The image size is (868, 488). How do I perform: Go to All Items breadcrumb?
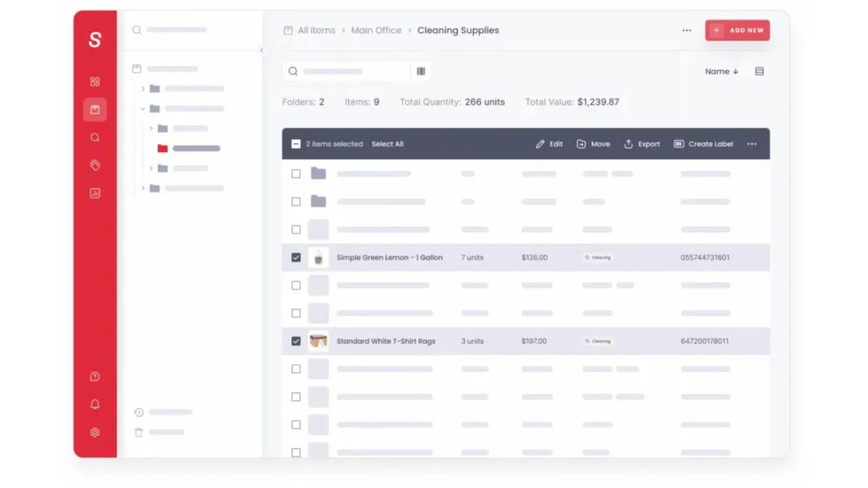pos(317,30)
